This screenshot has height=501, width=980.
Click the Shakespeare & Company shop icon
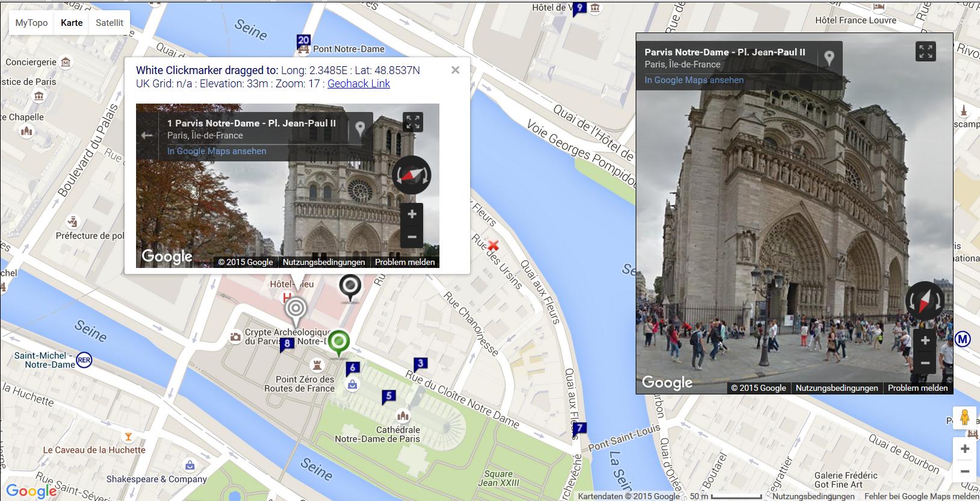coord(190,465)
